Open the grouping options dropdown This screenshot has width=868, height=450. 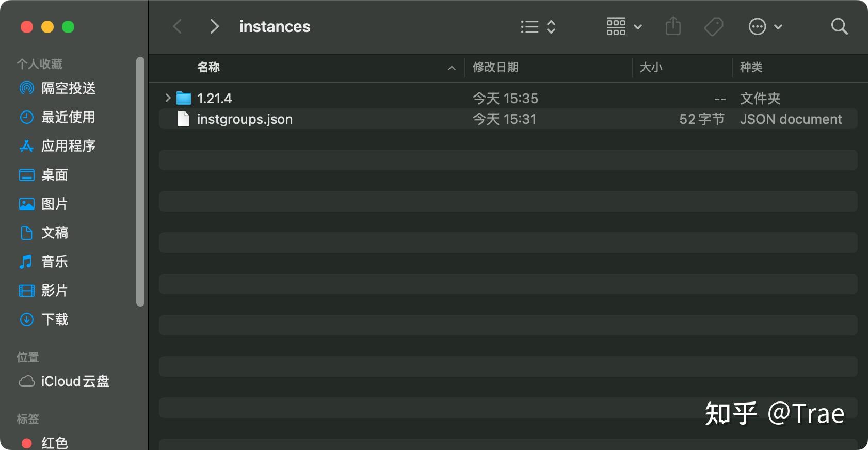coord(623,26)
